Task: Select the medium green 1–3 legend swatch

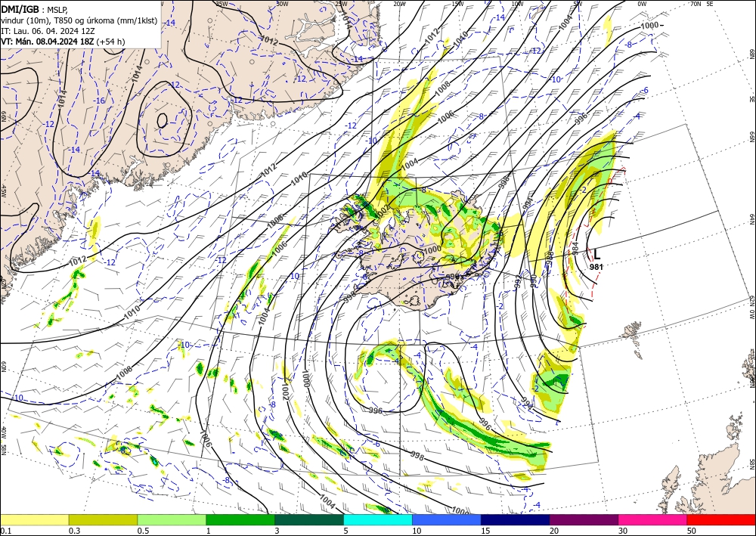Action: (240, 519)
